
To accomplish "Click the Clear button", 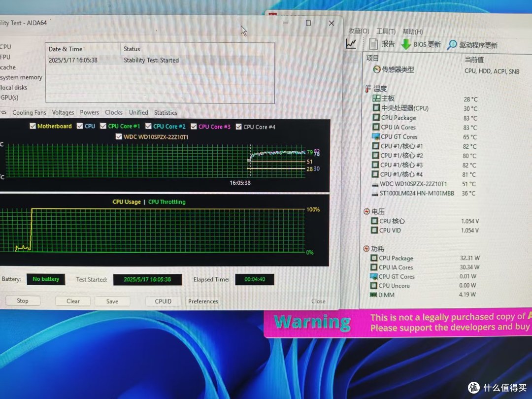I will [x=73, y=301].
